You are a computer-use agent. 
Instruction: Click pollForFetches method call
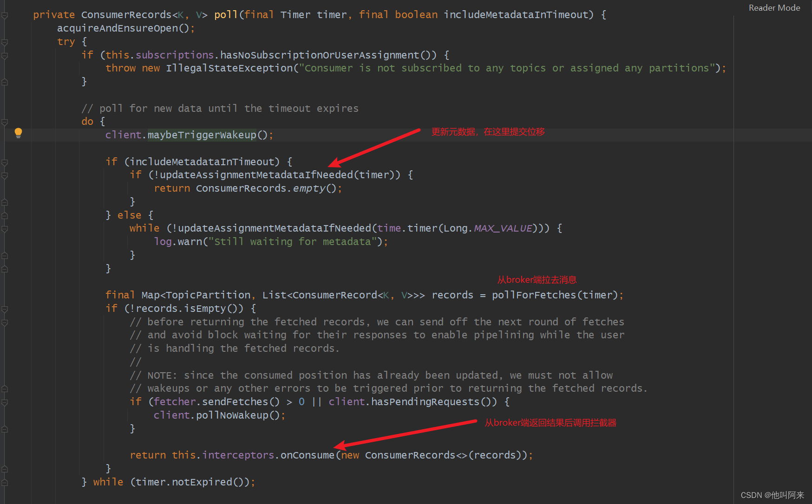pos(534,295)
